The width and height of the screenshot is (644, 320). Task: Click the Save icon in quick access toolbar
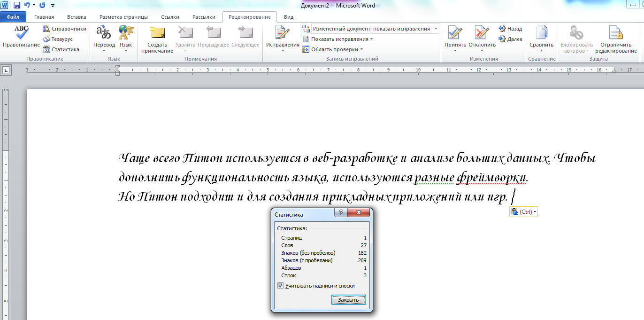click(x=17, y=5)
